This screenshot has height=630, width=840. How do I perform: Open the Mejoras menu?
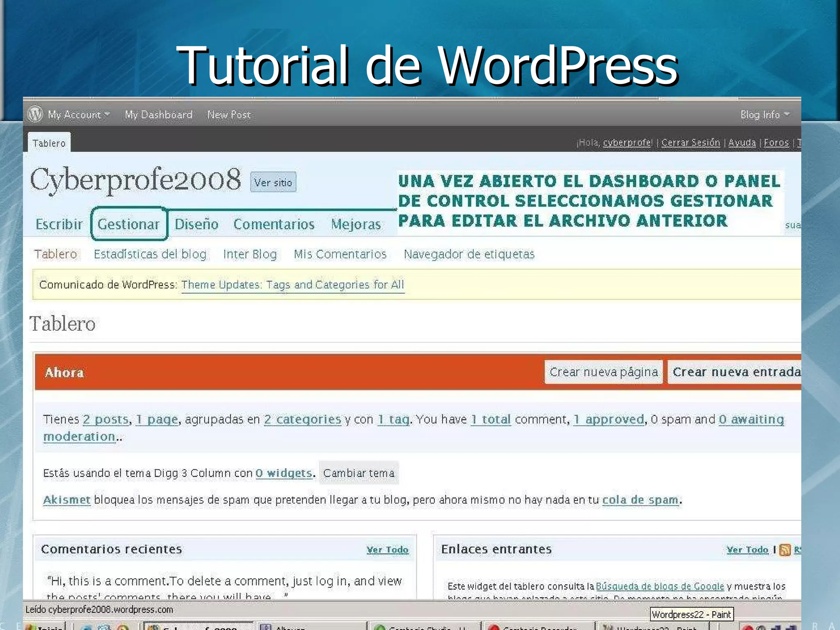click(x=356, y=225)
